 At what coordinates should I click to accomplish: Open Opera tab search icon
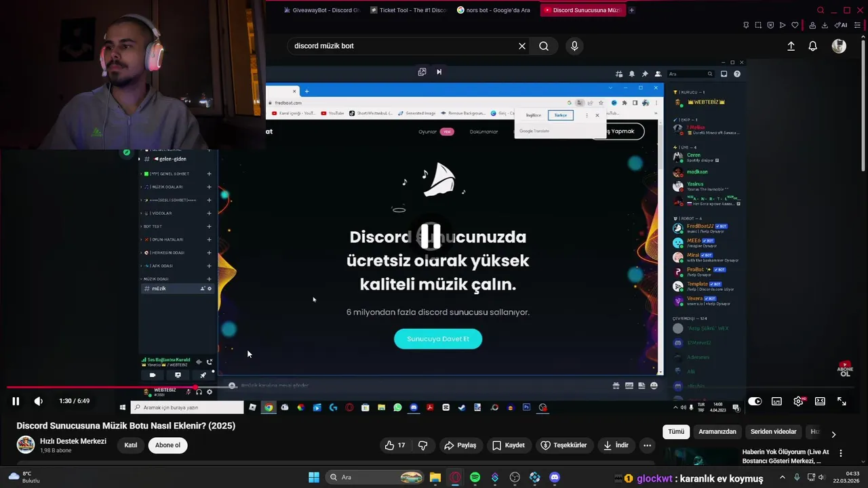[821, 10]
